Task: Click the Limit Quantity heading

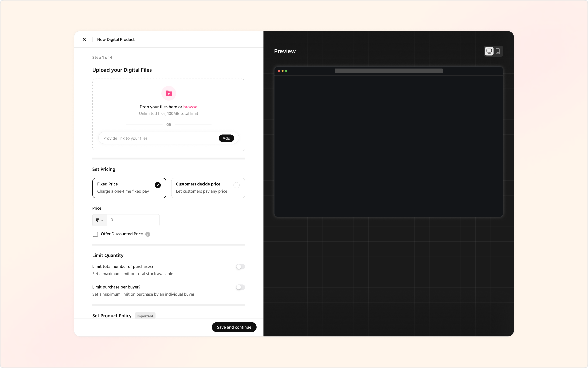Action: (x=108, y=255)
